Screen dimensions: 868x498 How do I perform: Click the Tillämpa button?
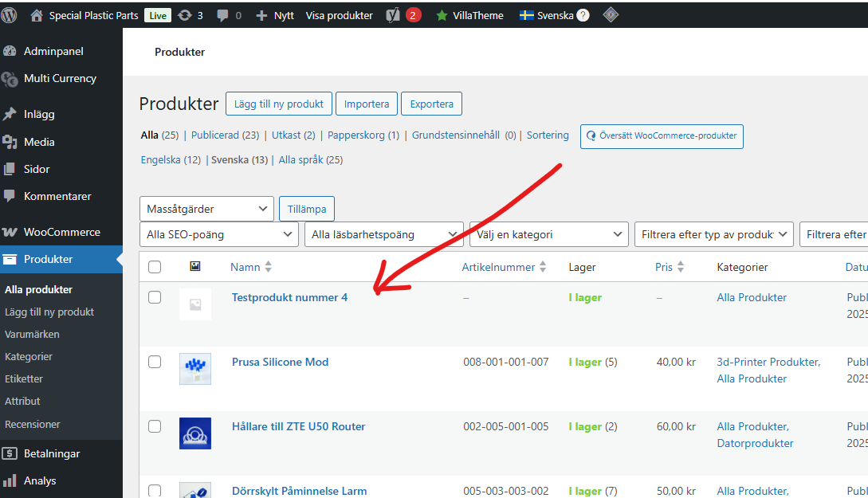307,209
